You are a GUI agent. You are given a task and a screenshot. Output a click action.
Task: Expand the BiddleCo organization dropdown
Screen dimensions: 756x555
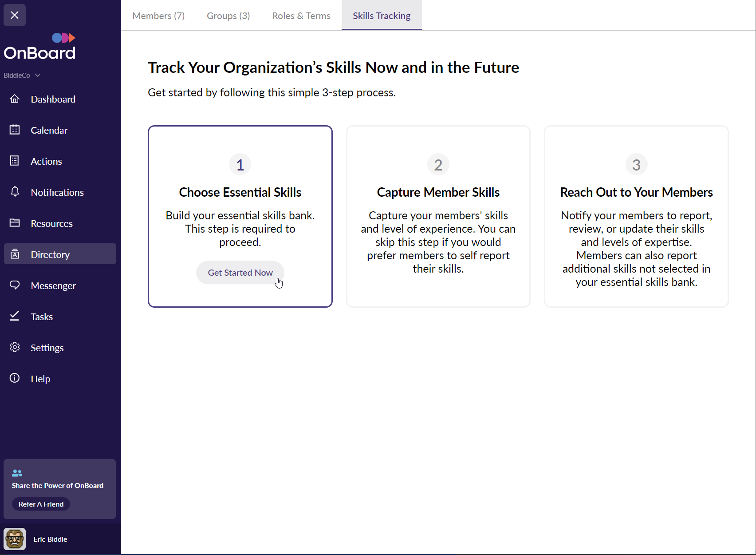coord(22,75)
